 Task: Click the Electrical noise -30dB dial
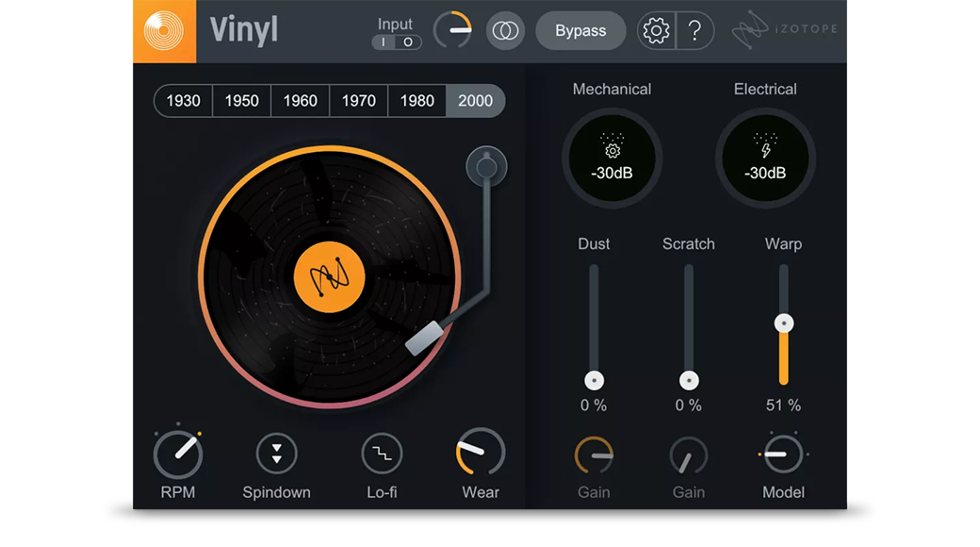[765, 157]
